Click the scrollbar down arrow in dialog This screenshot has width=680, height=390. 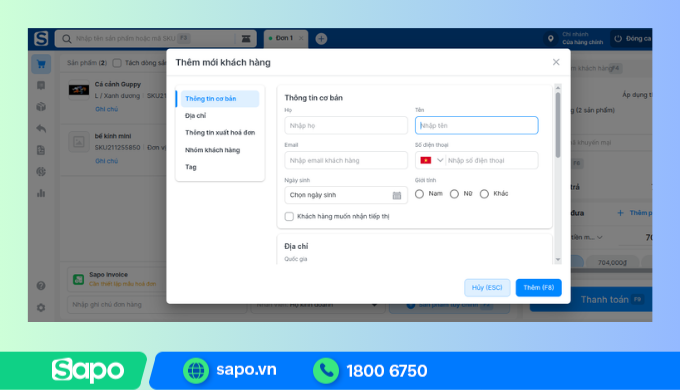[558, 259]
